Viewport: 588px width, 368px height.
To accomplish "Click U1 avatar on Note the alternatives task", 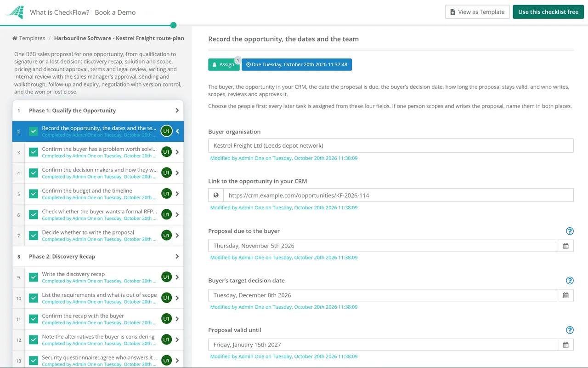I will [166, 339].
